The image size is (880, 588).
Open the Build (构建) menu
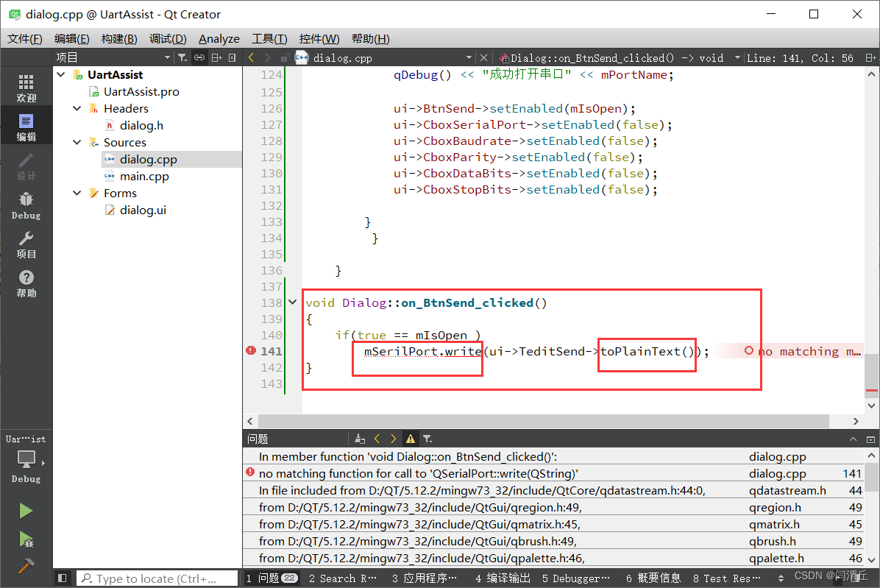coord(119,39)
